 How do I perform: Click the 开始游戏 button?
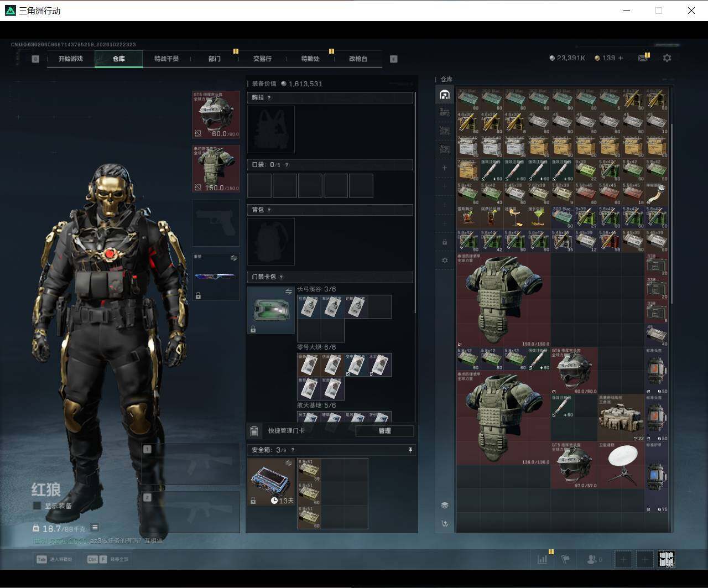point(71,59)
